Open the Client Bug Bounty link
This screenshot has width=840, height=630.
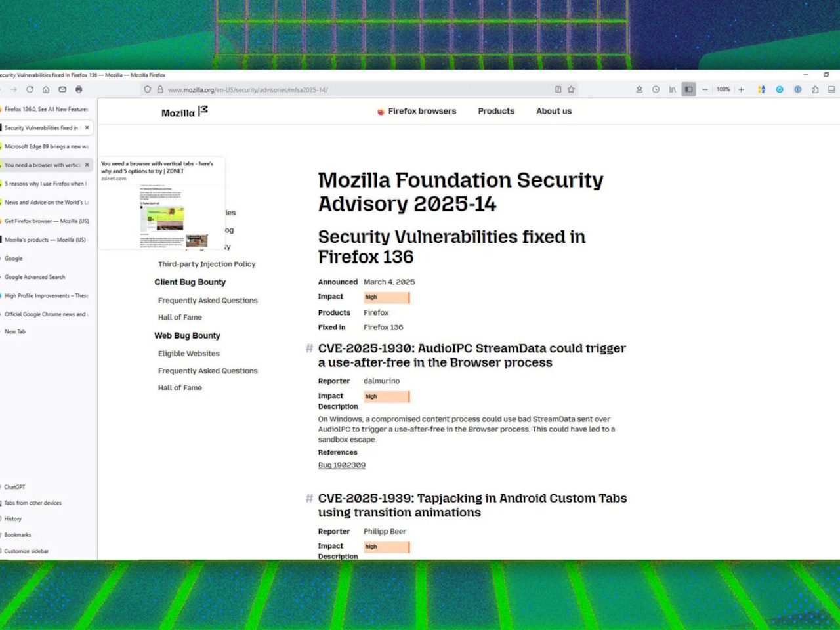pos(190,282)
